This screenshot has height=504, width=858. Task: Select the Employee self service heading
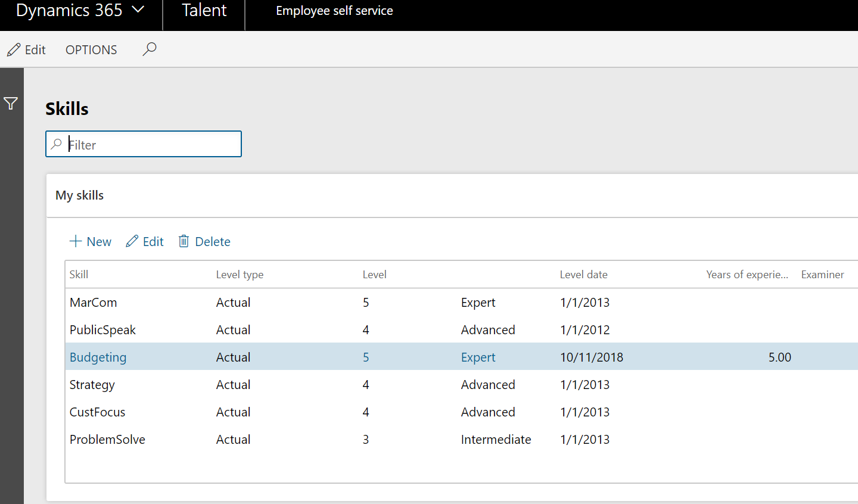[x=334, y=10]
